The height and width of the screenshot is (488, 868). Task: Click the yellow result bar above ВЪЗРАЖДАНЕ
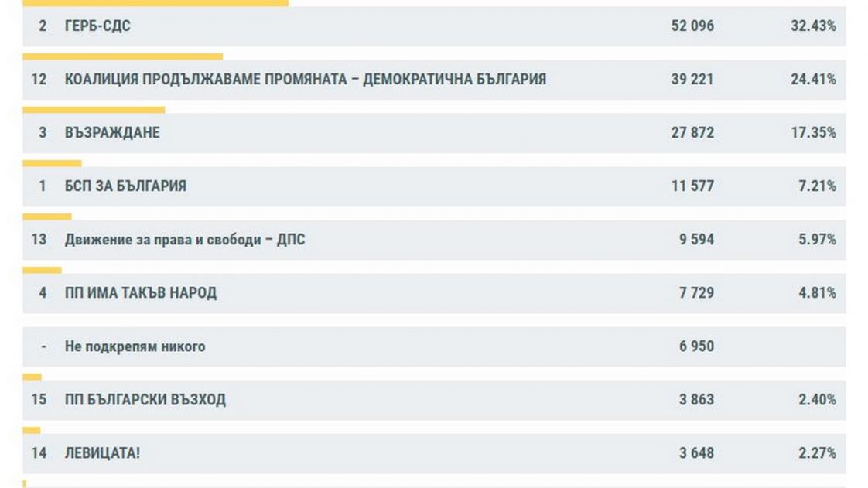(94, 110)
